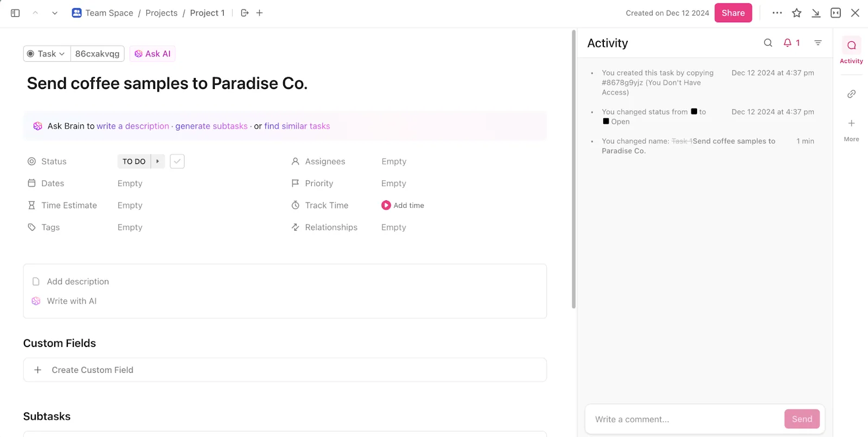Copy task ID 86cxakvqg
Viewport: 868px width, 437px height.
(x=97, y=54)
